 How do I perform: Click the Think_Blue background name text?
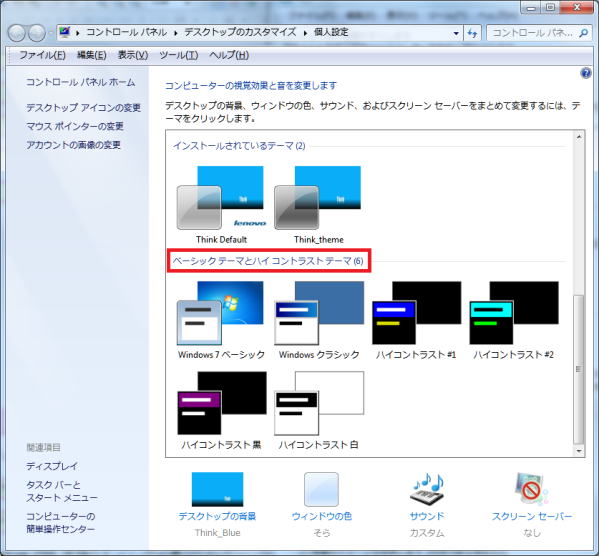217,533
